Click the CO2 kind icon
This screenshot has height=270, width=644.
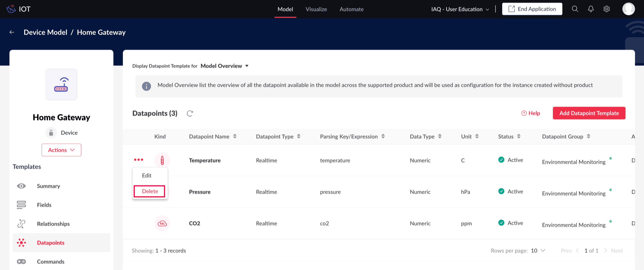point(162,223)
